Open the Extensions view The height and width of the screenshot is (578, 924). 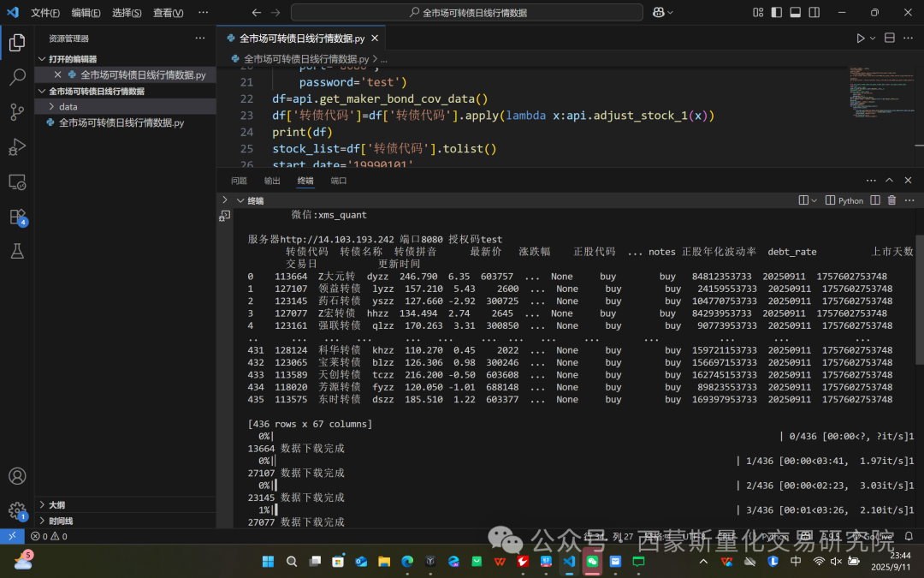(17, 217)
